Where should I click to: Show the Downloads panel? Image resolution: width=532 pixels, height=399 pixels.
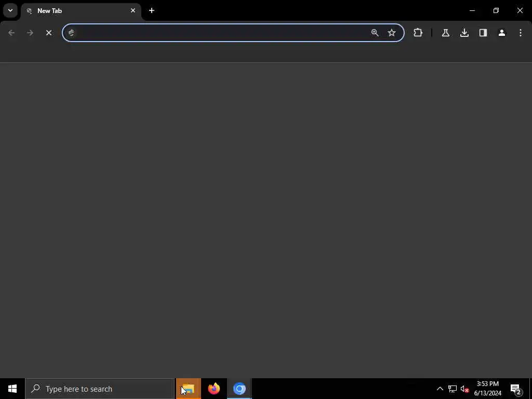coord(464,33)
